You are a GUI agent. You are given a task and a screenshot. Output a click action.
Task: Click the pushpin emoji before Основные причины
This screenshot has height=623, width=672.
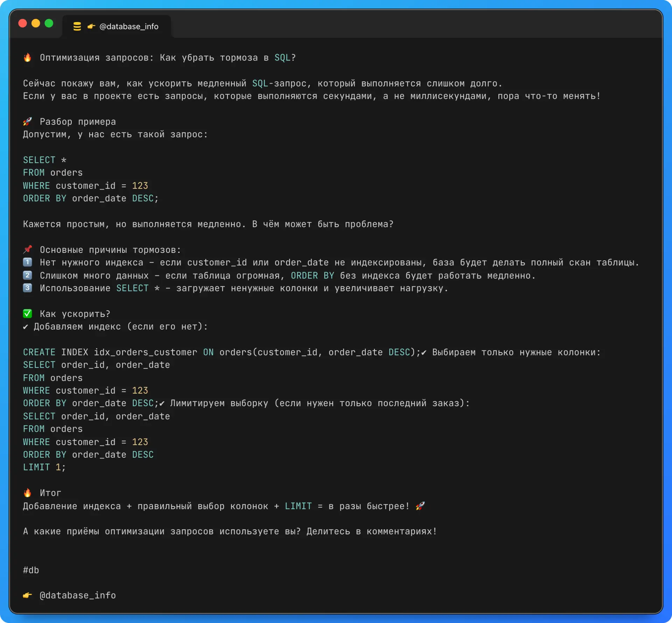click(27, 249)
